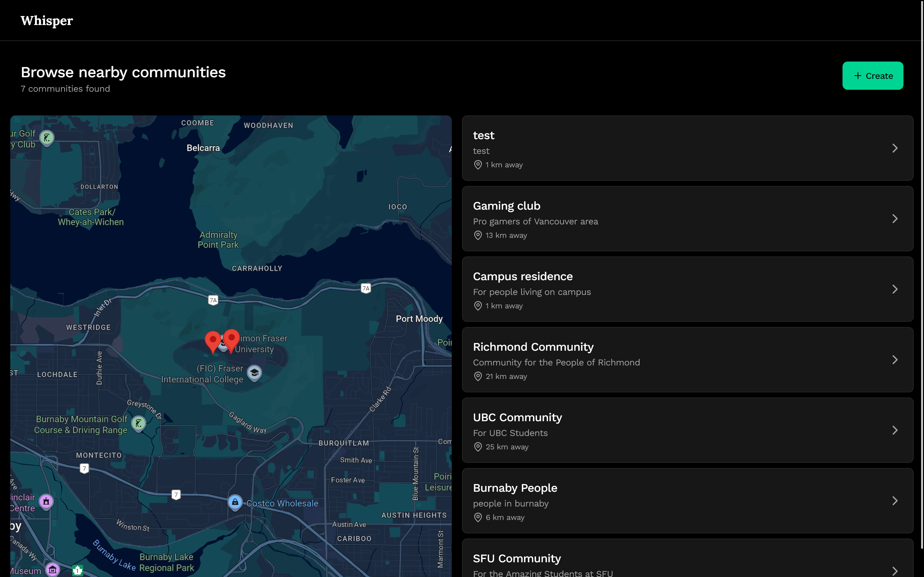Click the museum icon on the map

point(53,570)
